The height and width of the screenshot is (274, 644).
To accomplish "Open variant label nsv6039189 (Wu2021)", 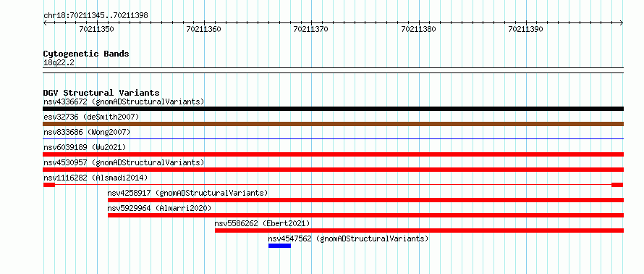I will (85, 147).
